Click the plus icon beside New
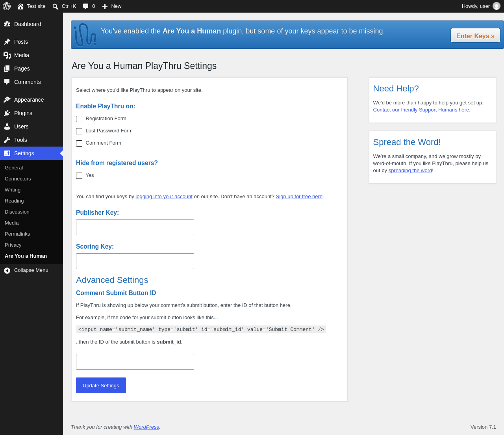 pos(105,6)
